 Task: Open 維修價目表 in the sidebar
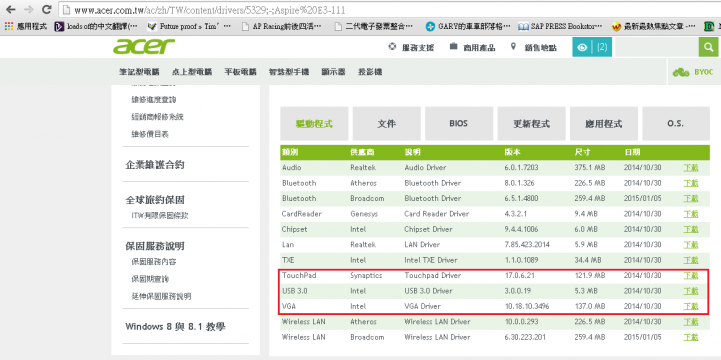point(149,134)
